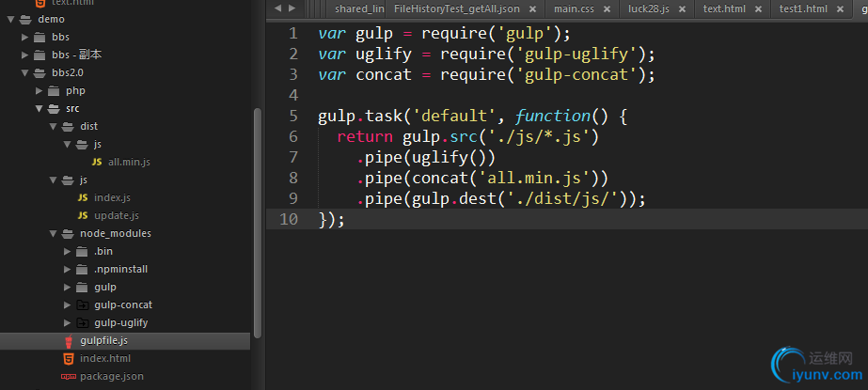Open index.js in the sidebar
Viewport: 868px width, 390px height.
point(112,197)
